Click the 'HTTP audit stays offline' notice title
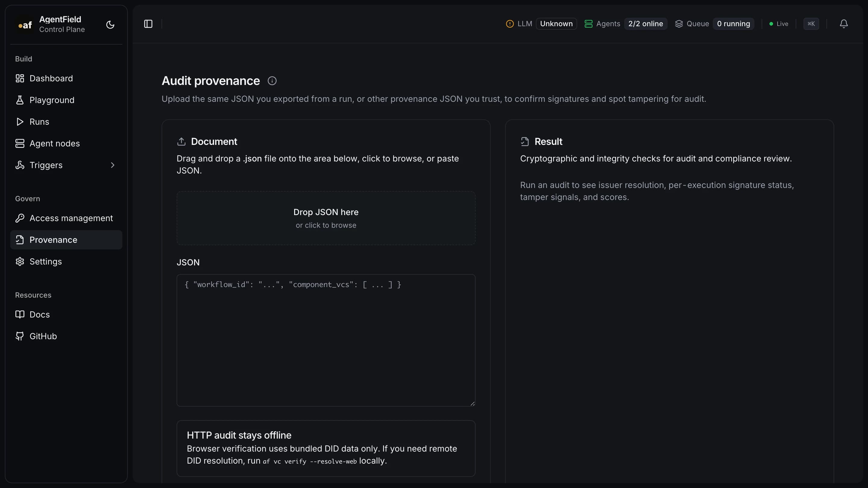 tap(239, 435)
